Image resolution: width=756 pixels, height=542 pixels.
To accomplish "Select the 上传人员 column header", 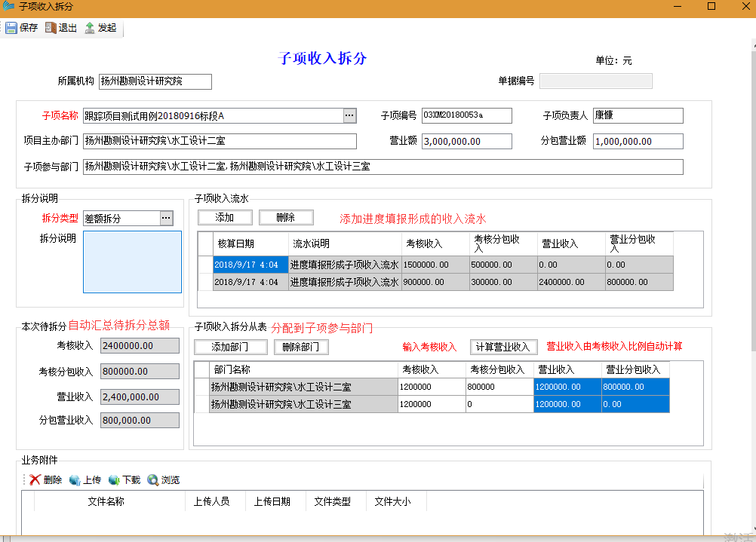I will coord(216,501).
